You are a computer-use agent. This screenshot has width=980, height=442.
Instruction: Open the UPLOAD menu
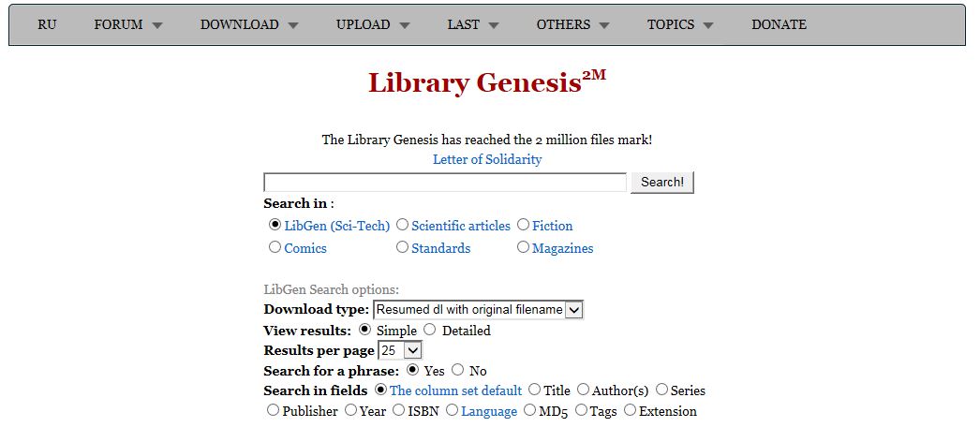pos(373,25)
